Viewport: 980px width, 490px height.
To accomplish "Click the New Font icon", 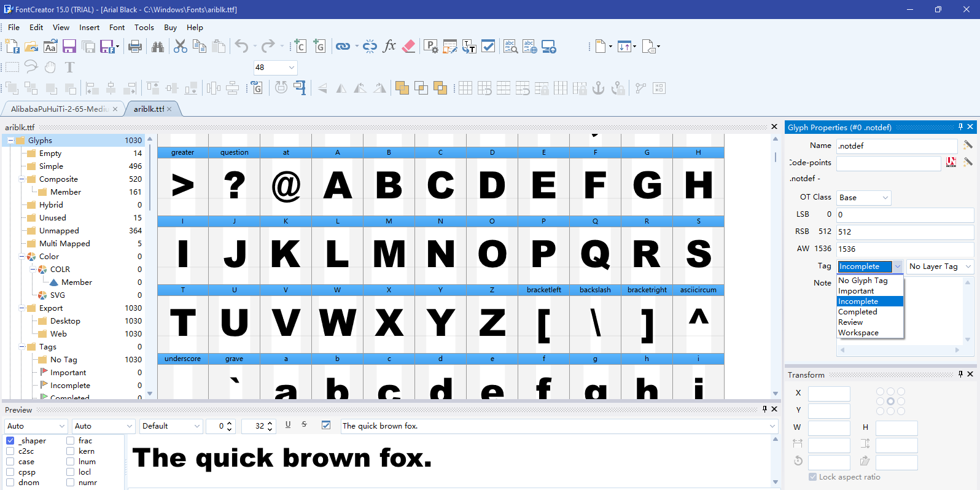I will [x=12, y=46].
